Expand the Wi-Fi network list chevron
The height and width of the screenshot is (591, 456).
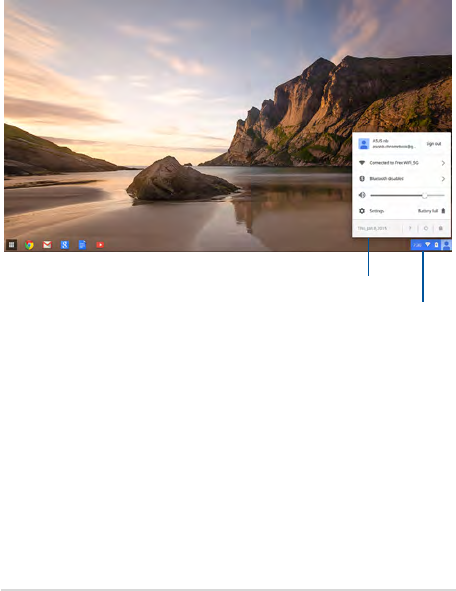tap(443, 163)
